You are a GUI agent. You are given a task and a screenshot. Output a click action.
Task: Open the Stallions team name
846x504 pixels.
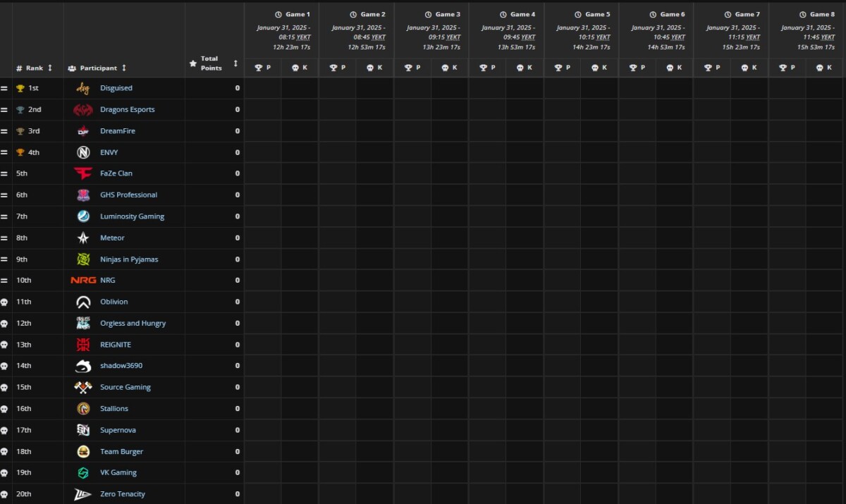point(114,409)
